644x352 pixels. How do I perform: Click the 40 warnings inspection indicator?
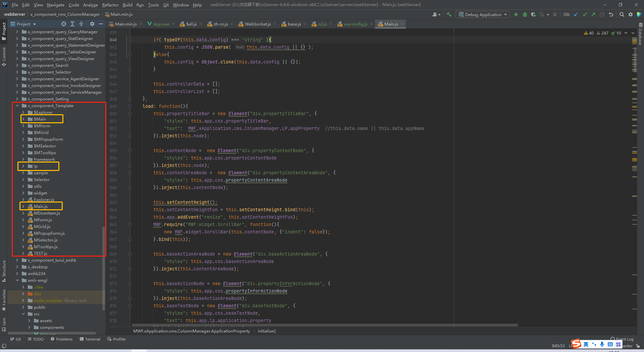(589, 33)
